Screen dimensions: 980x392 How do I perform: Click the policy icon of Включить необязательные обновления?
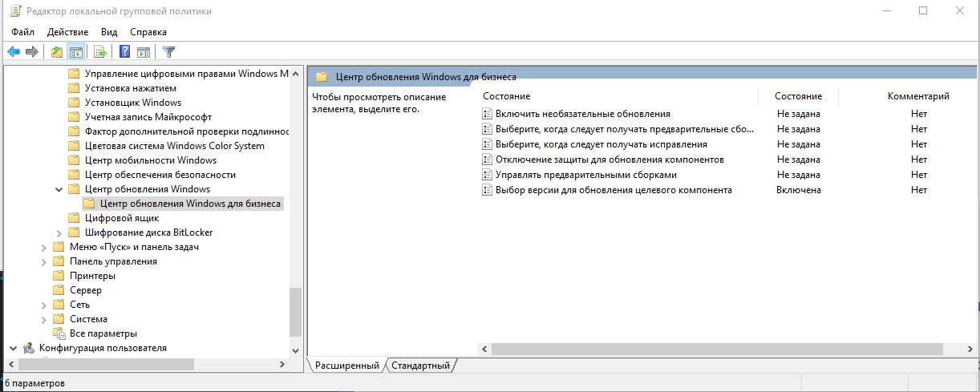point(487,114)
